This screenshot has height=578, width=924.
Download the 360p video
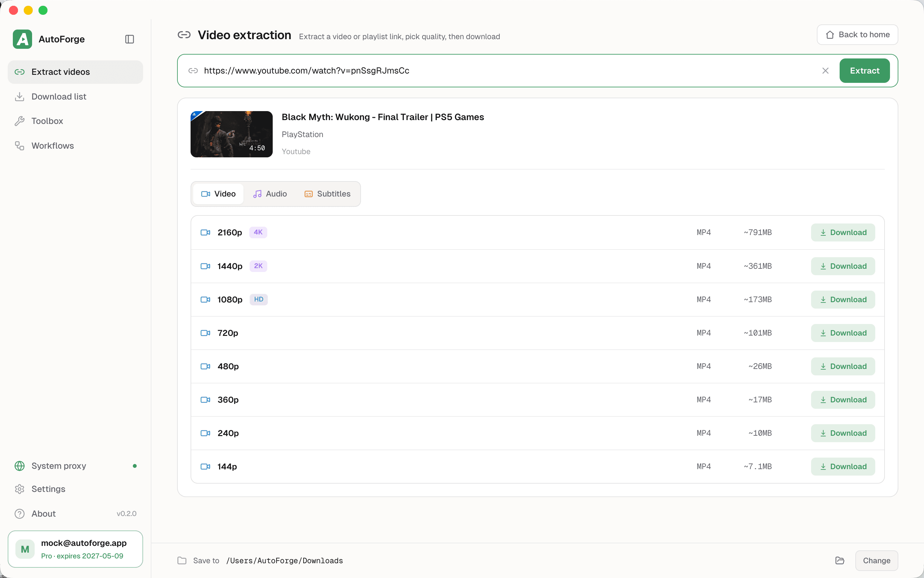(x=843, y=400)
